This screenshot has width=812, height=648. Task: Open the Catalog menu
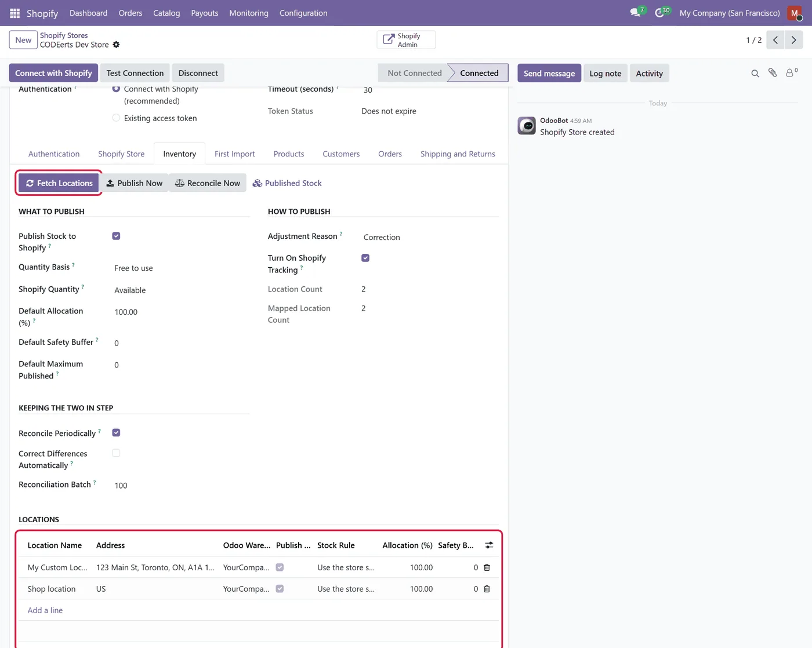coord(166,13)
